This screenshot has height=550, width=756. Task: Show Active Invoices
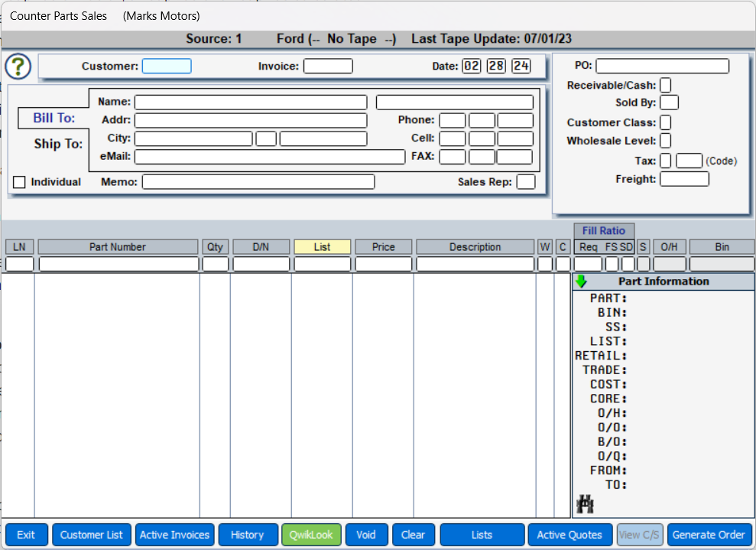pyautogui.click(x=174, y=535)
